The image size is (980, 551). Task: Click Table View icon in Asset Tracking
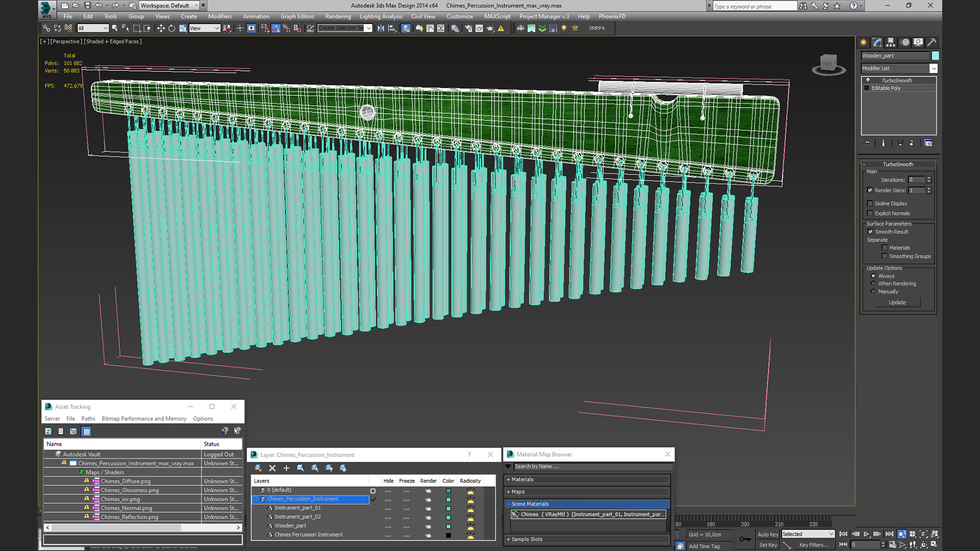point(86,432)
